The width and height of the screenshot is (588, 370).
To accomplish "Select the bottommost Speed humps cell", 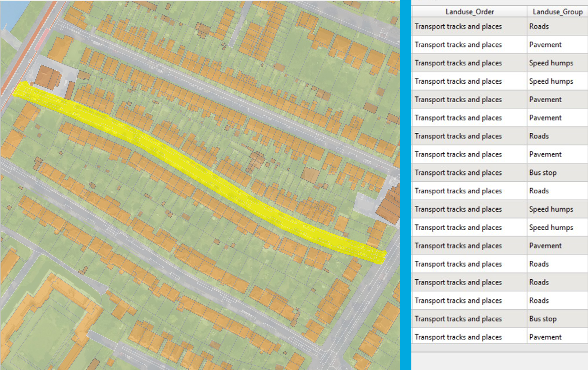I will [x=558, y=227].
